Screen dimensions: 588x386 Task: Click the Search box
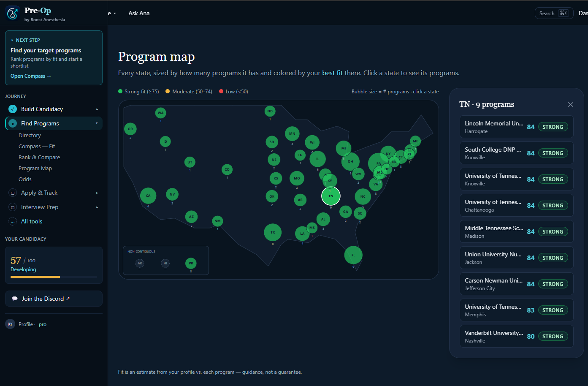point(554,14)
